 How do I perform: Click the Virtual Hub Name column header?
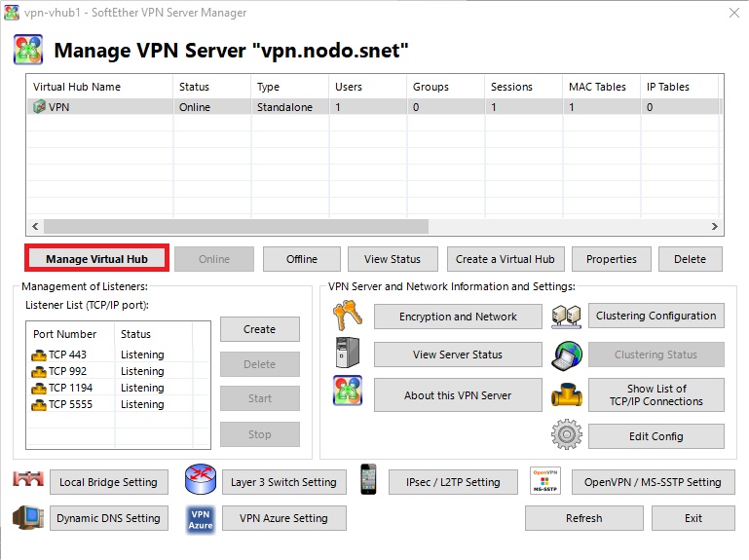click(x=100, y=87)
